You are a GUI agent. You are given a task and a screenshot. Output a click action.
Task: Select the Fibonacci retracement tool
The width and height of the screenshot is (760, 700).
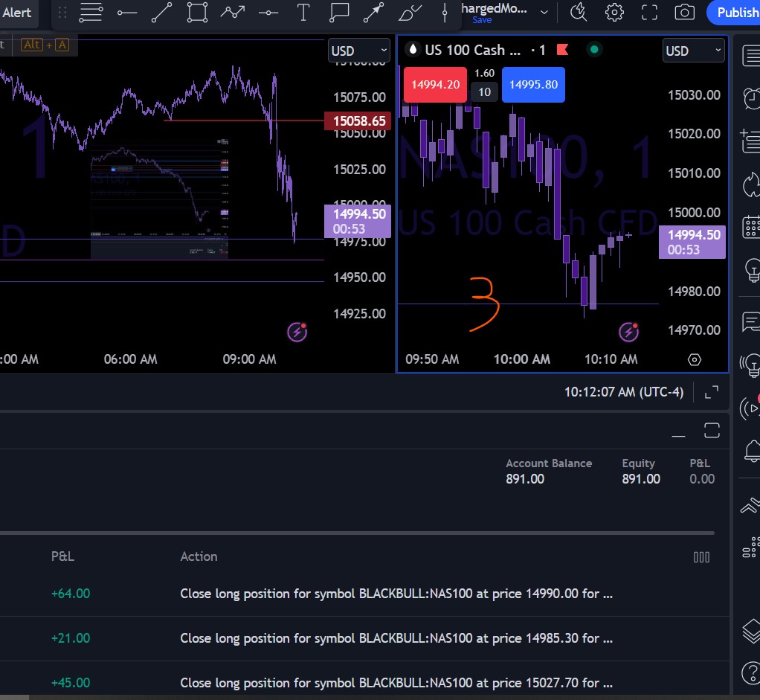click(91, 12)
